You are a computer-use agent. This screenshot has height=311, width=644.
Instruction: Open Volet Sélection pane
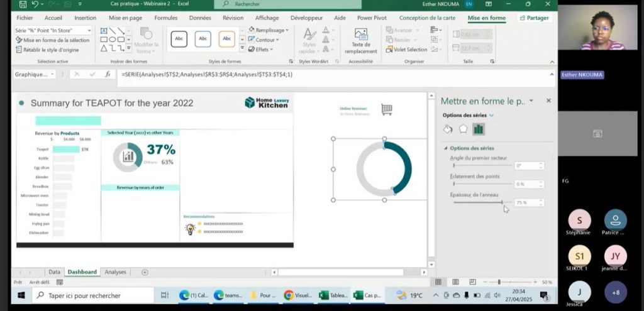[407, 49]
